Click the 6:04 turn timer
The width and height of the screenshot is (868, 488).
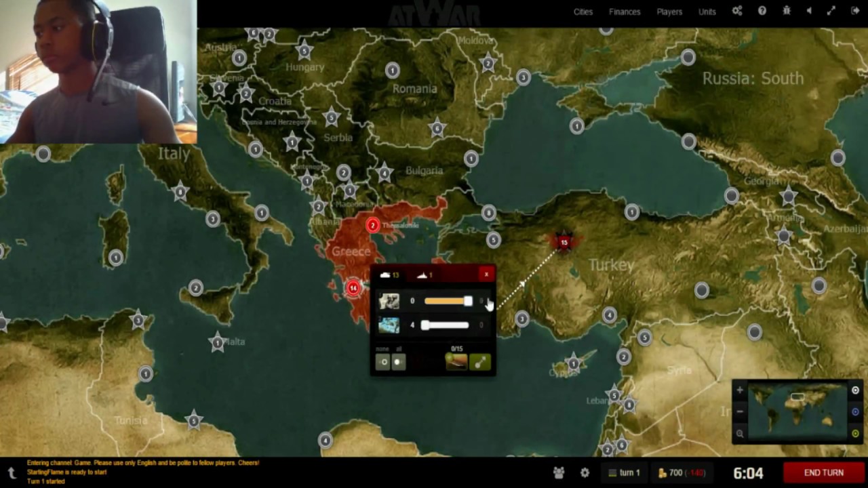(x=749, y=473)
